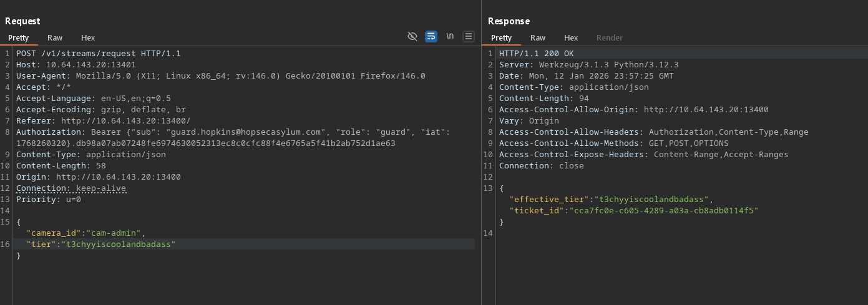868x305 pixels.
Task: Open the Request editor hamburger options menu
Action: pyautogui.click(x=469, y=37)
